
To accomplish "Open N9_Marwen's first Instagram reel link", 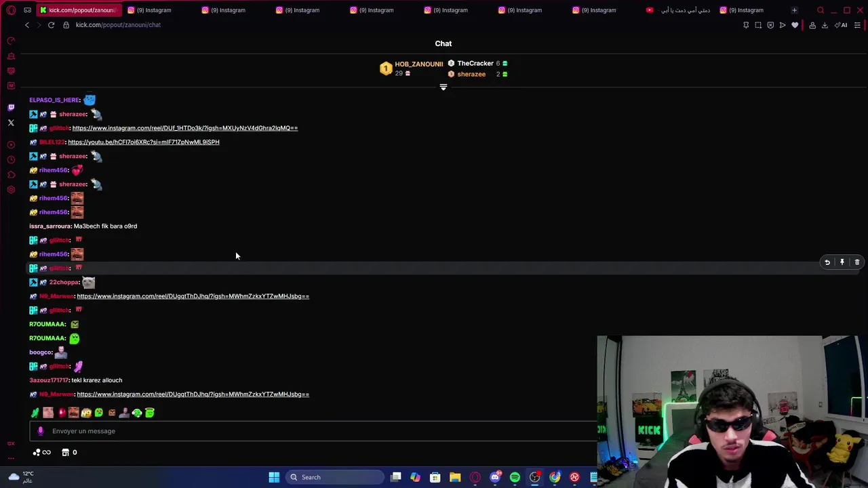I will point(193,296).
